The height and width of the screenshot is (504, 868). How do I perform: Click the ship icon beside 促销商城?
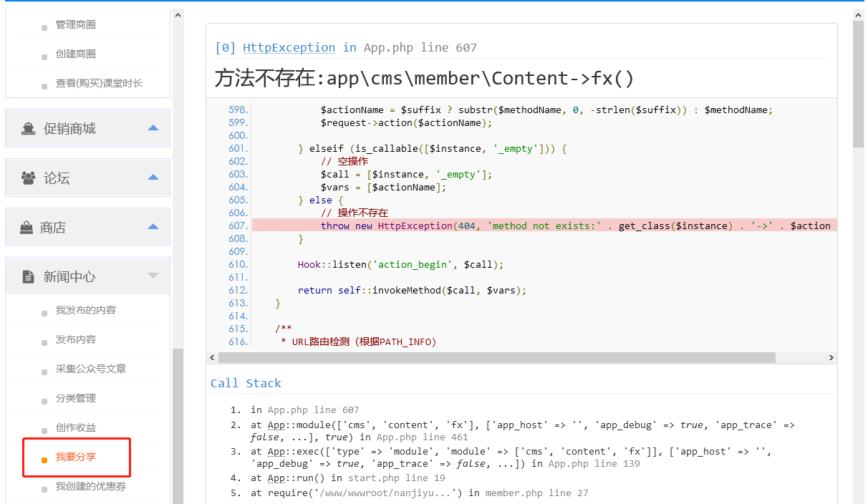[x=29, y=129]
